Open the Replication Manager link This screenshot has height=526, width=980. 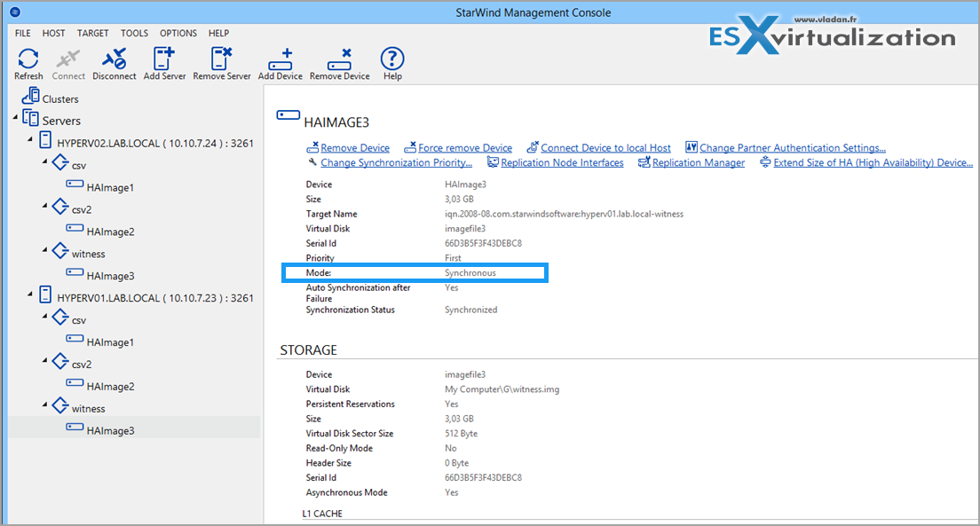[x=698, y=163]
